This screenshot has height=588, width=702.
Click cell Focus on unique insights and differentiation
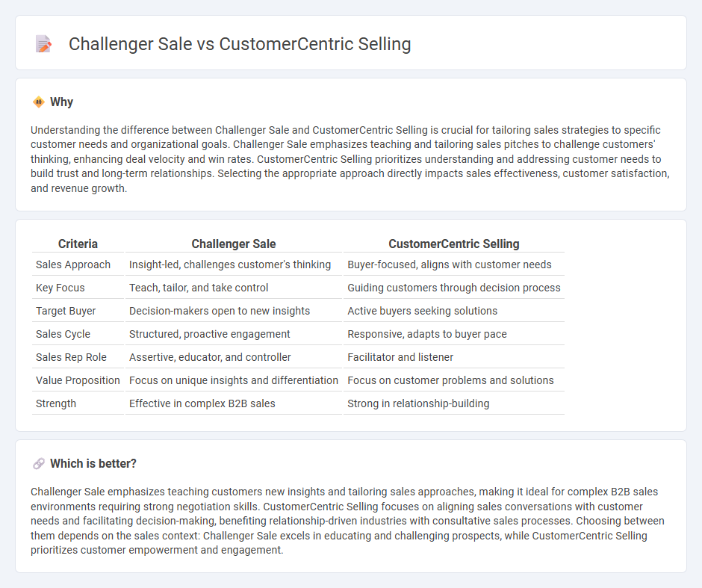pyautogui.click(x=234, y=380)
